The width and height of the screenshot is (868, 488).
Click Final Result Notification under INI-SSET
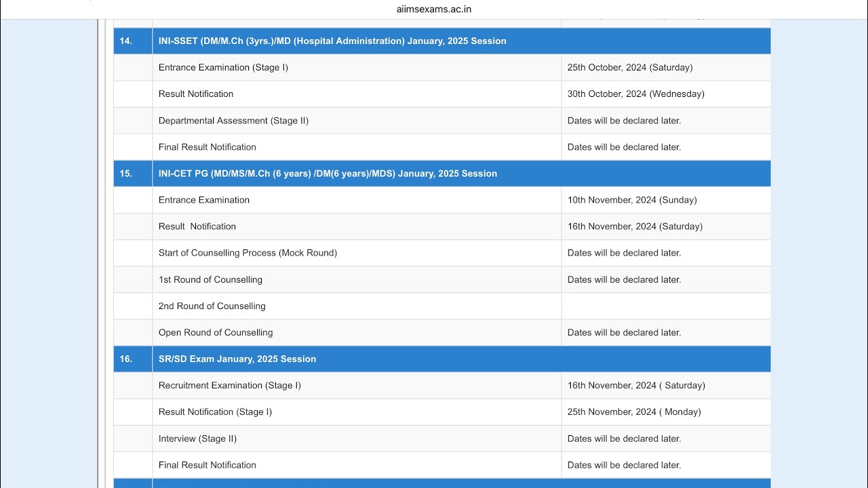click(x=208, y=147)
